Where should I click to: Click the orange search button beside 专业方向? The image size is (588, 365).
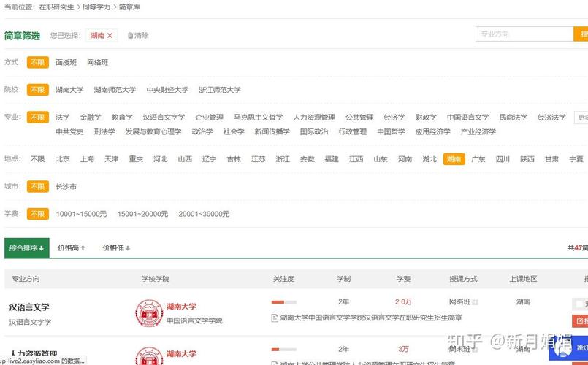coord(581,34)
